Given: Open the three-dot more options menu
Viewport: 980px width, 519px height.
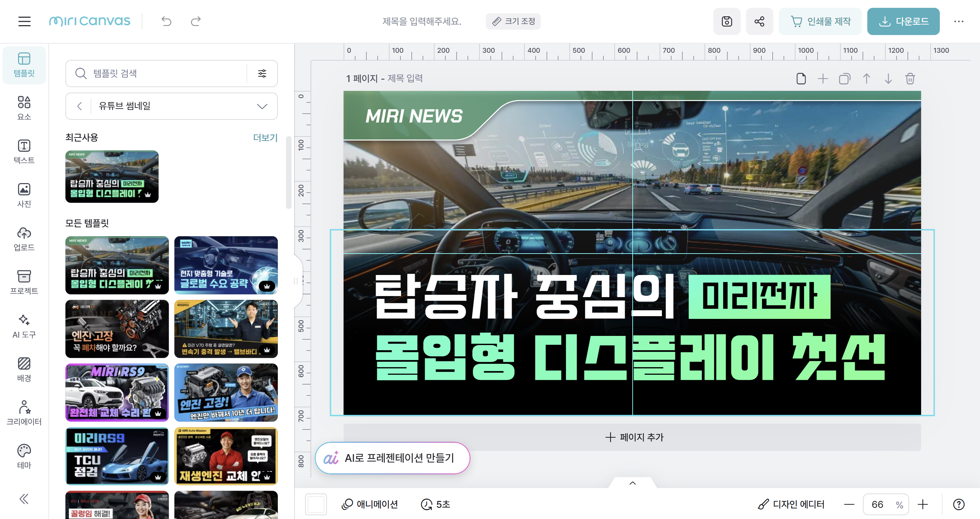Looking at the screenshot, I should (959, 21).
